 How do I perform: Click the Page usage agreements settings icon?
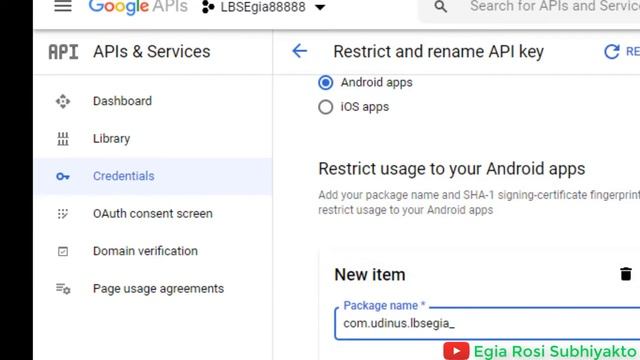(x=63, y=289)
